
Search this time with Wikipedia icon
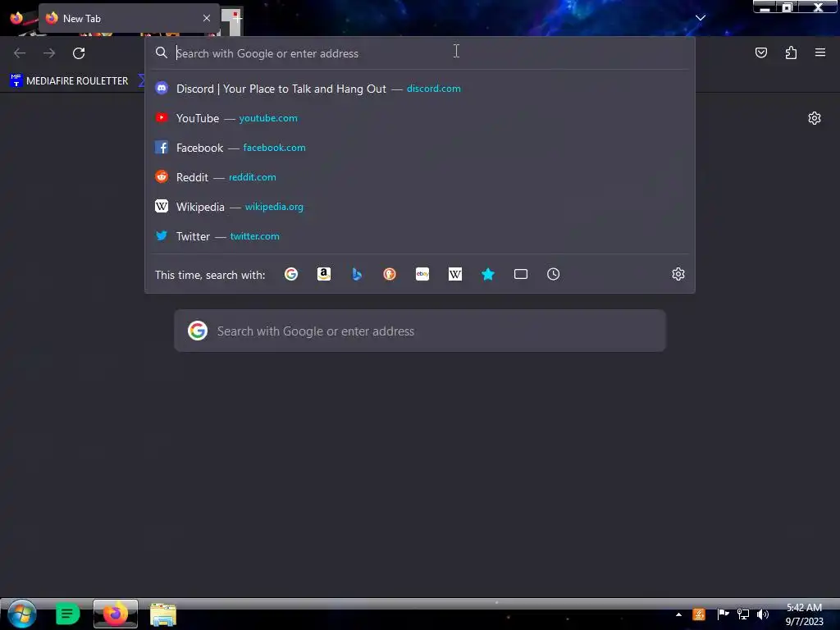pyautogui.click(x=454, y=274)
